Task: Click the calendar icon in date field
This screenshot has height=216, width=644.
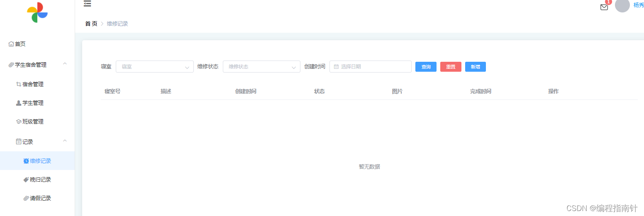Action: pyautogui.click(x=336, y=66)
